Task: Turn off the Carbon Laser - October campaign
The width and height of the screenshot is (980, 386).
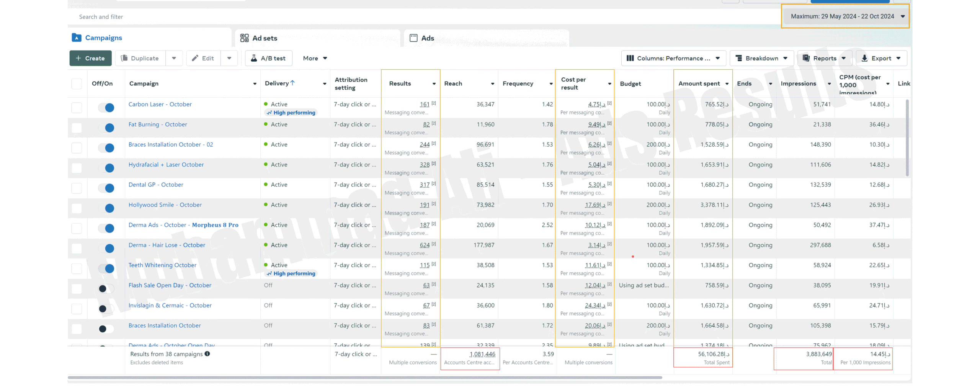Action: pyautogui.click(x=106, y=108)
